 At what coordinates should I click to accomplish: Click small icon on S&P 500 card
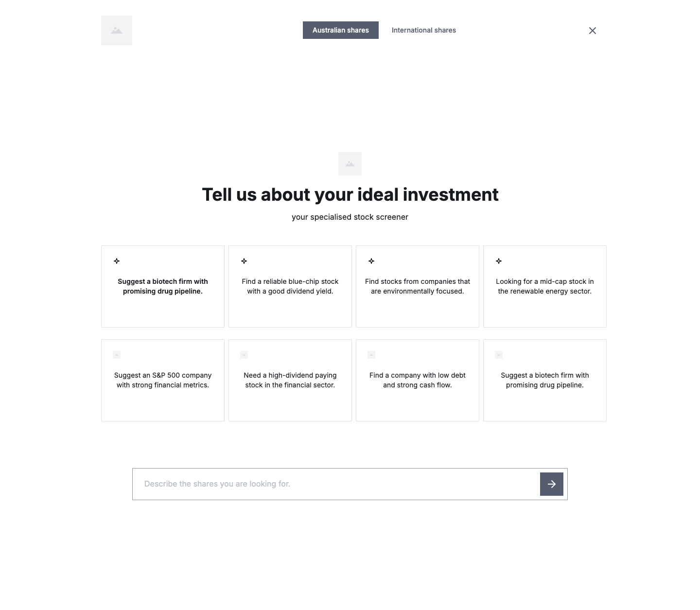[117, 355]
